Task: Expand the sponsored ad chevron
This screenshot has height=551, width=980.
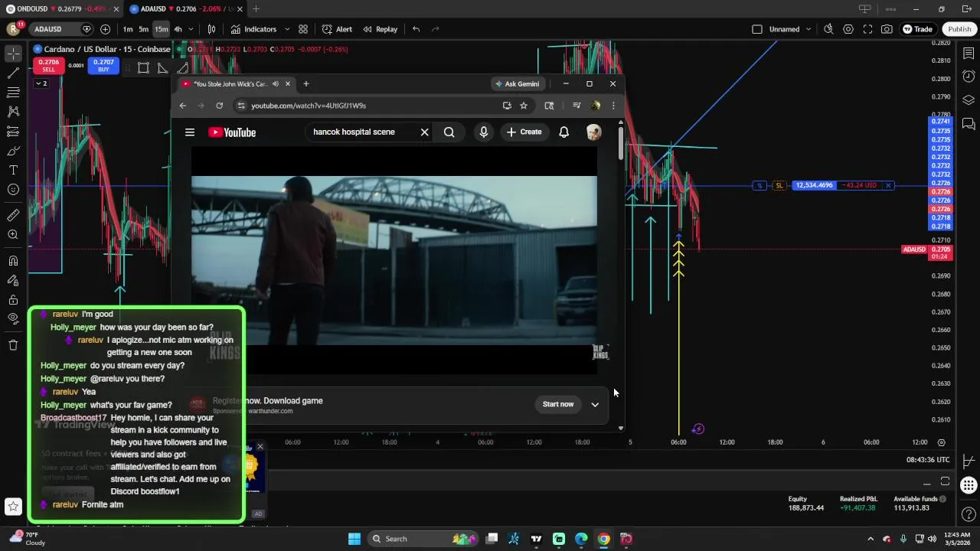Action: 595,404
